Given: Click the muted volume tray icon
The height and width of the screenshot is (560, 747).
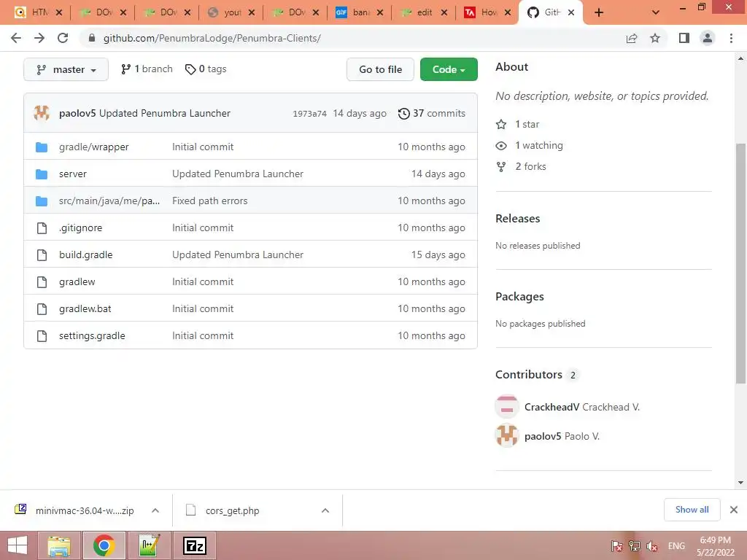Looking at the screenshot, I should (652, 546).
